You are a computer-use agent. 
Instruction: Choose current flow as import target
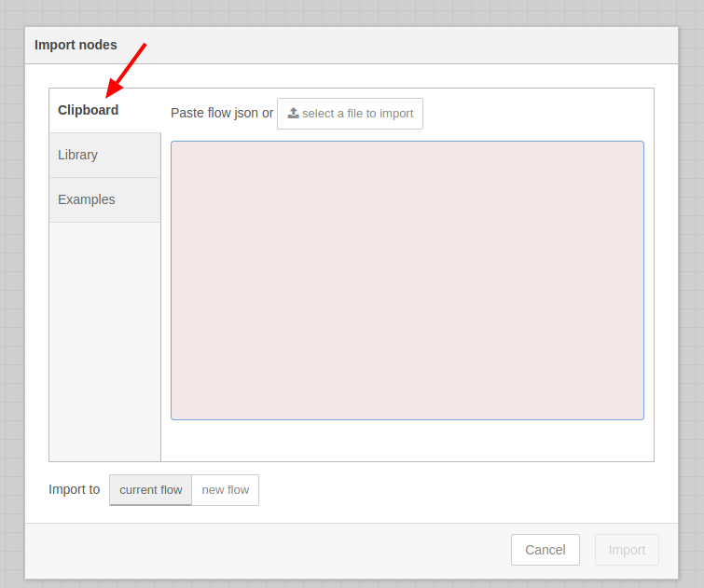[150, 490]
